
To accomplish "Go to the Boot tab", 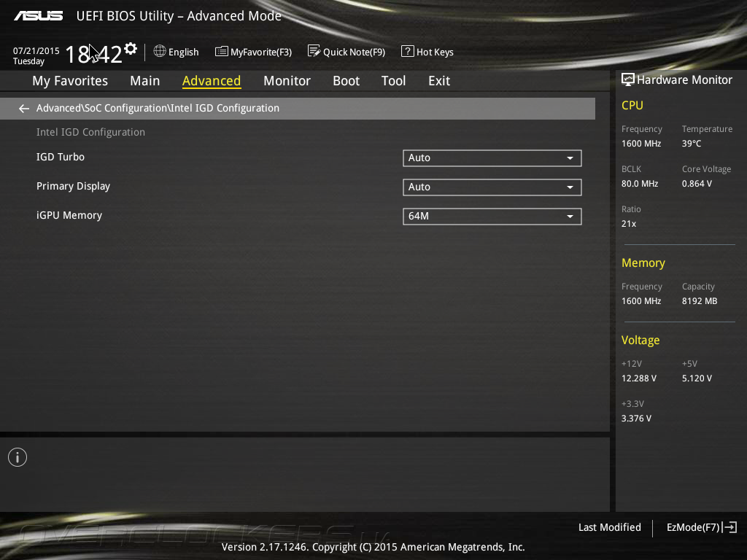I will click(x=347, y=81).
